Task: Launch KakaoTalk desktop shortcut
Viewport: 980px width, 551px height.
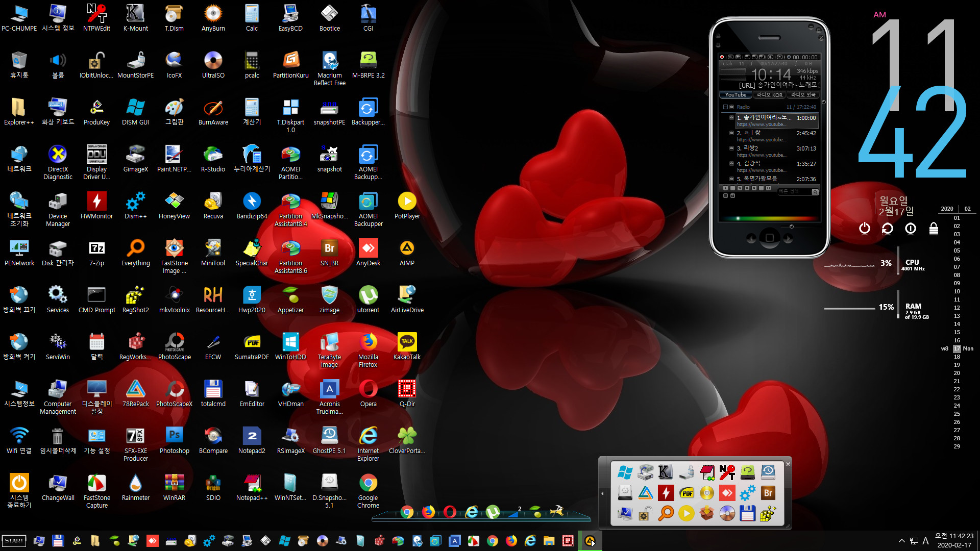Action: (407, 346)
